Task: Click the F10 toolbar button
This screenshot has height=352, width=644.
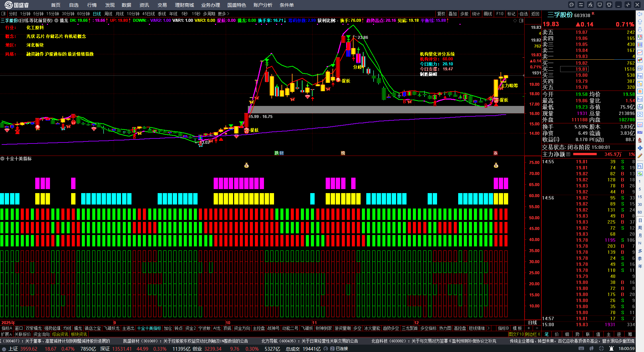Action: pyautogui.click(x=500, y=14)
